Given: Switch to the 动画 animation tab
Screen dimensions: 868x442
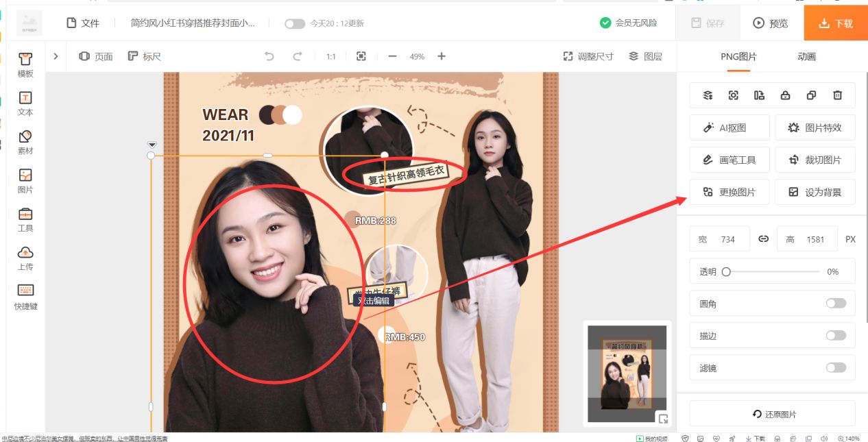Looking at the screenshot, I should point(806,57).
